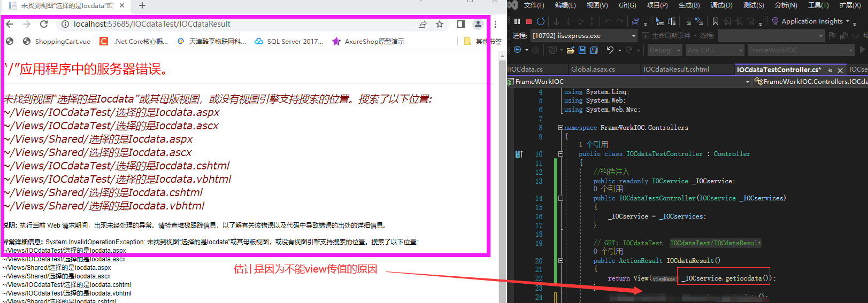Open the 视图(V) menu
The image size is (868, 303).
tap(597, 5)
